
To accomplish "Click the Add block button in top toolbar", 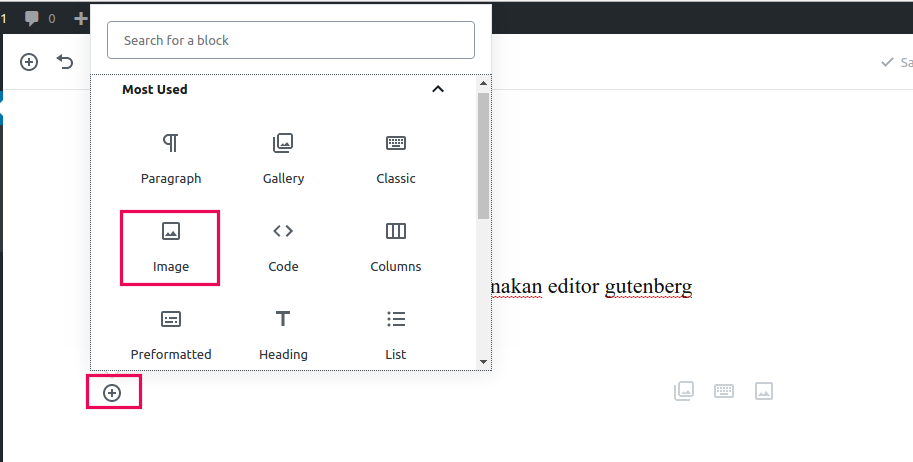I will [x=29, y=62].
